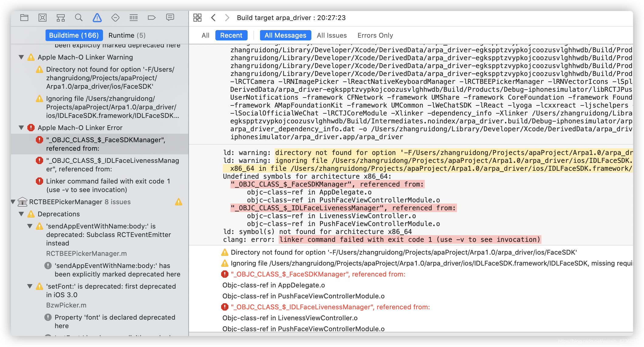
Task: Open the Debug navigator icon
Action: [x=134, y=18]
